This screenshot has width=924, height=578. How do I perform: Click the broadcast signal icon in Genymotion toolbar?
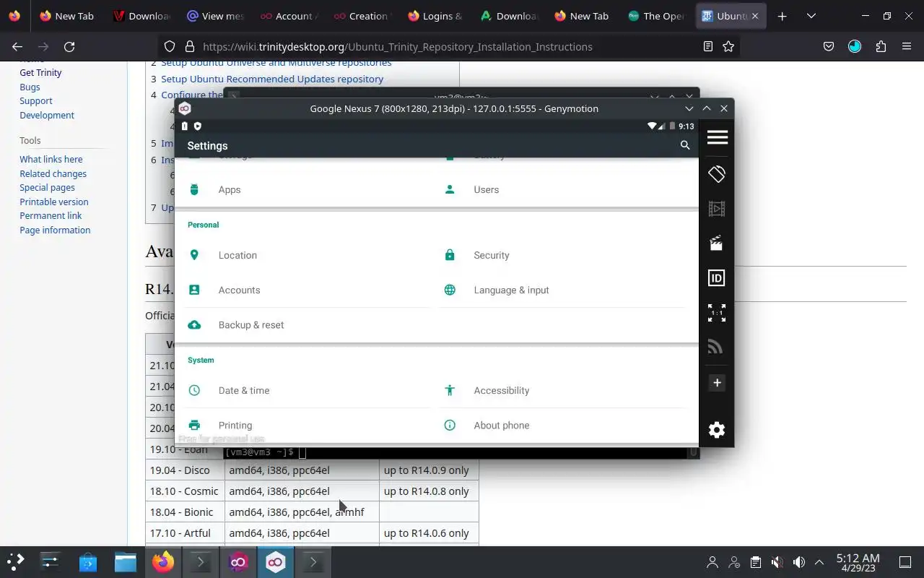pyautogui.click(x=715, y=347)
